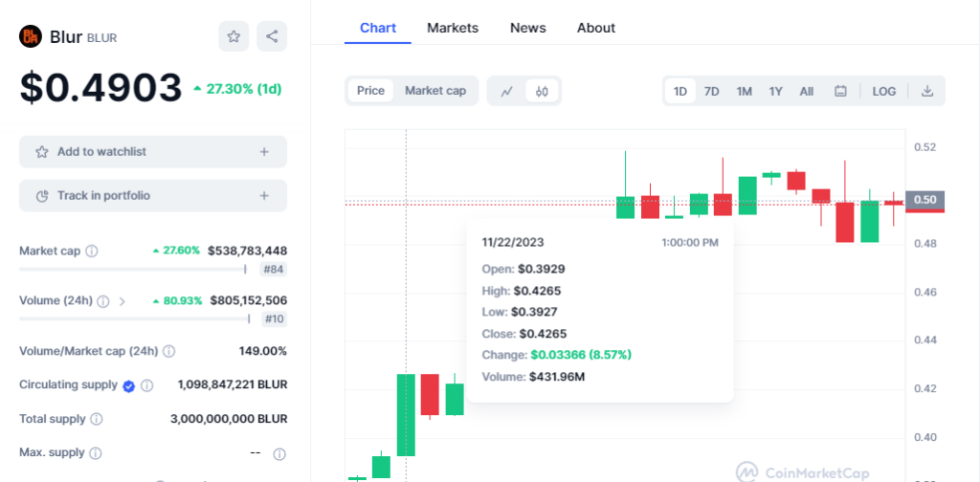Click the Blur coin logo

tap(31, 37)
